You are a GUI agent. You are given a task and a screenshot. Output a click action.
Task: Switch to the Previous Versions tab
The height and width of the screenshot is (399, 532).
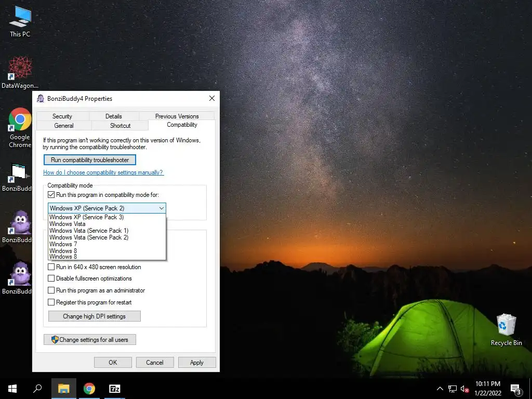pos(177,116)
